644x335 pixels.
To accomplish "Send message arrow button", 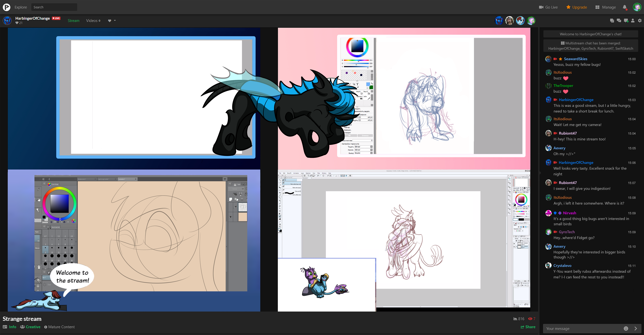I will pos(636,329).
